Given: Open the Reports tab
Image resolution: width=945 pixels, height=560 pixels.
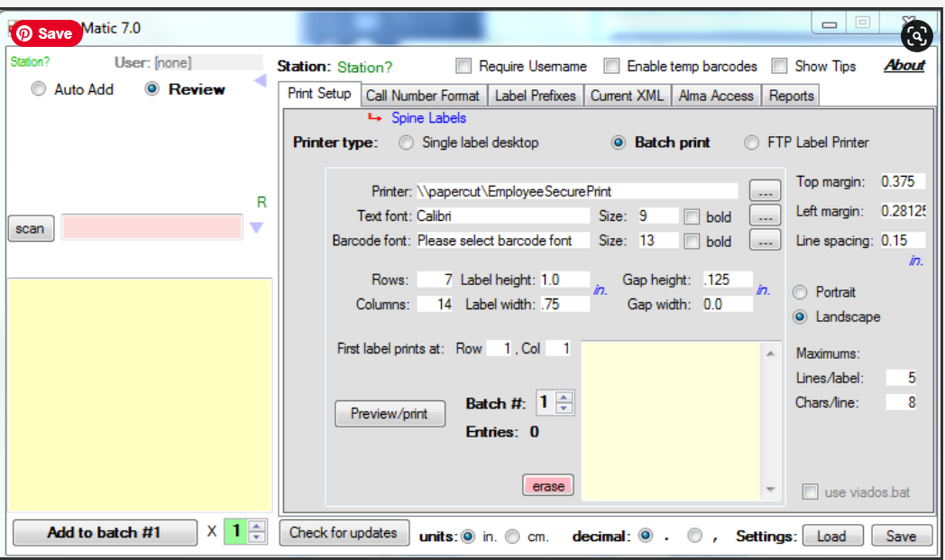Looking at the screenshot, I should coord(791,95).
